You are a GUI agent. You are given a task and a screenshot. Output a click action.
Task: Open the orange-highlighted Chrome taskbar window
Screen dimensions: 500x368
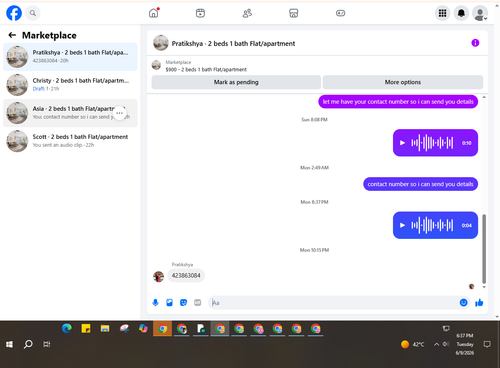click(162, 329)
